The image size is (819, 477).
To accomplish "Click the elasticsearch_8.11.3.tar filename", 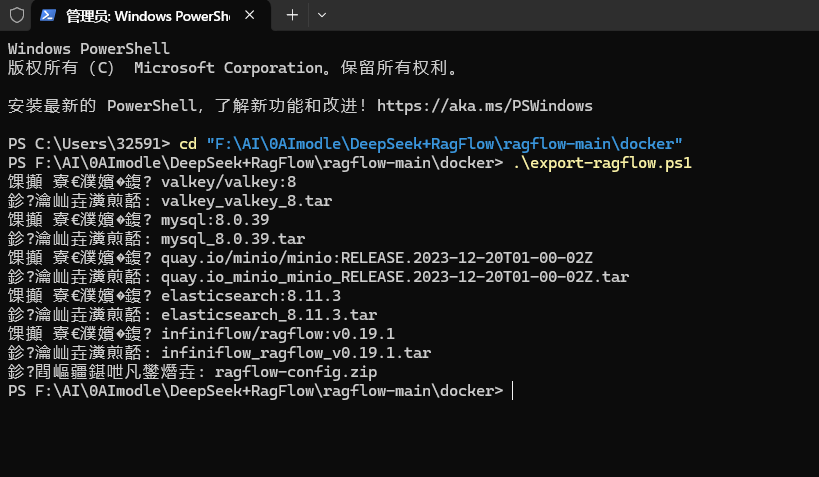I will tap(269, 315).
